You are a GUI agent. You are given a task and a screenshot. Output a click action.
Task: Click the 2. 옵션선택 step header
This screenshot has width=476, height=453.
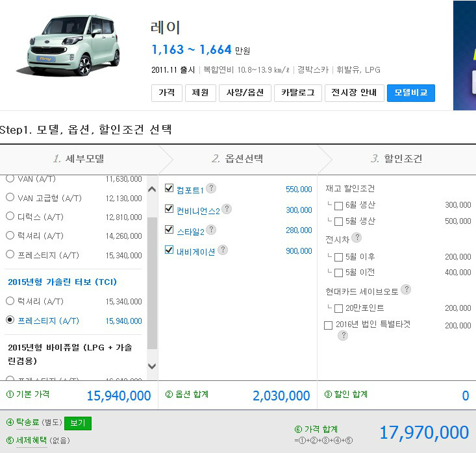[x=238, y=159]
